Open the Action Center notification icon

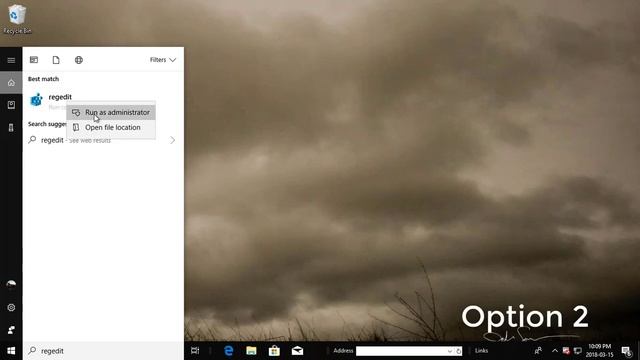coord(626,351)
